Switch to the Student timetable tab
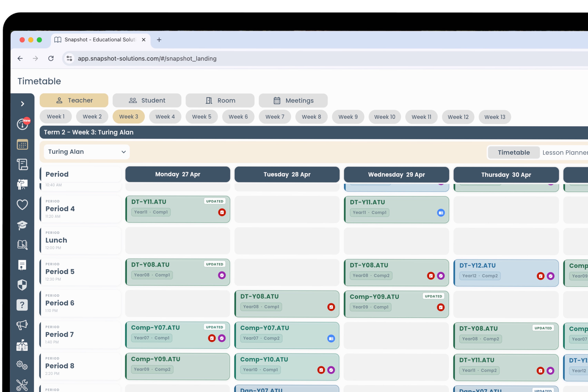This screenshot has height=392, width=588. point(147,100)
